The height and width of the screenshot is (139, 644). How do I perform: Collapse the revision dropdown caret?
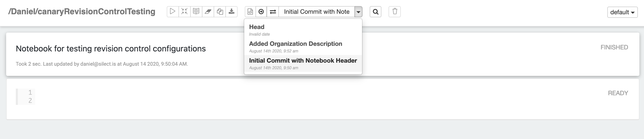tap(358, 12)
